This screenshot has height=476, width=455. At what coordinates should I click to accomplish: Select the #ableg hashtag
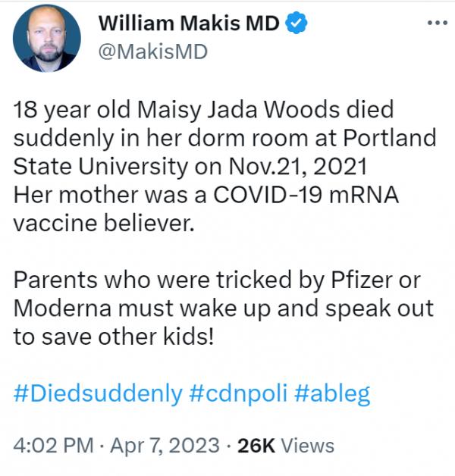(331, 393)
